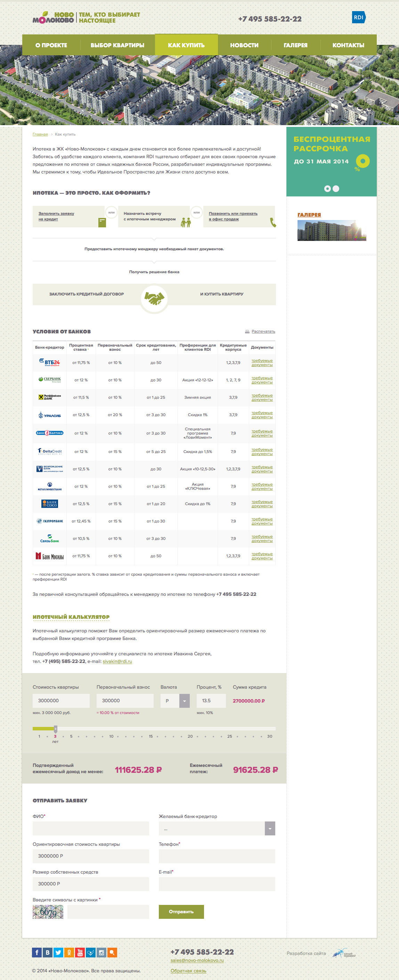Click the Процент, % input field
Viewport: 399px width, 980px height.
coord(211,700)
